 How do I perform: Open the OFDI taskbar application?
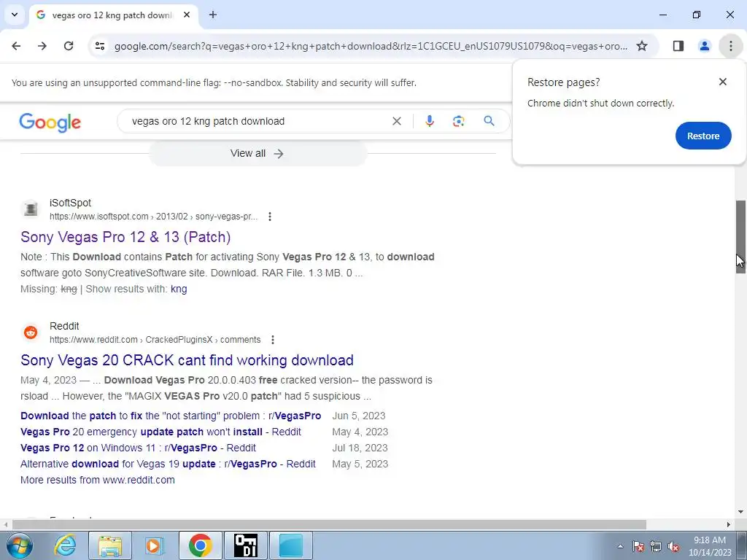click(x=246, y=545)
